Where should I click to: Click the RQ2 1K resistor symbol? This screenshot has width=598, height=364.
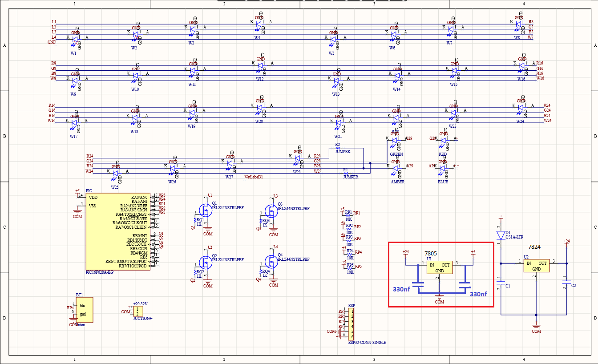point(196,272)
